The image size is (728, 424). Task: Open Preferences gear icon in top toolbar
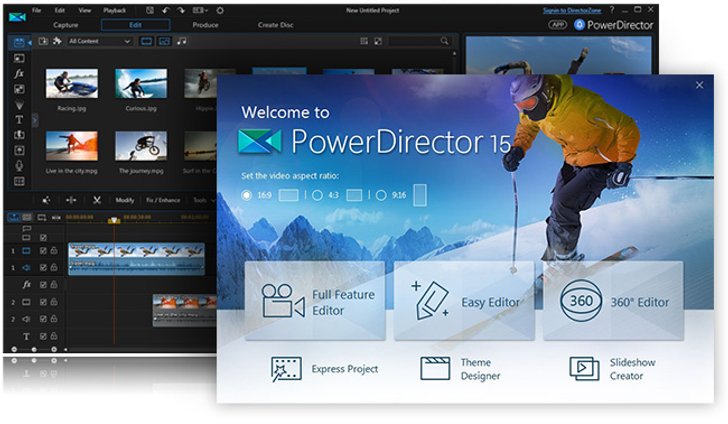(x=220, y=10)
